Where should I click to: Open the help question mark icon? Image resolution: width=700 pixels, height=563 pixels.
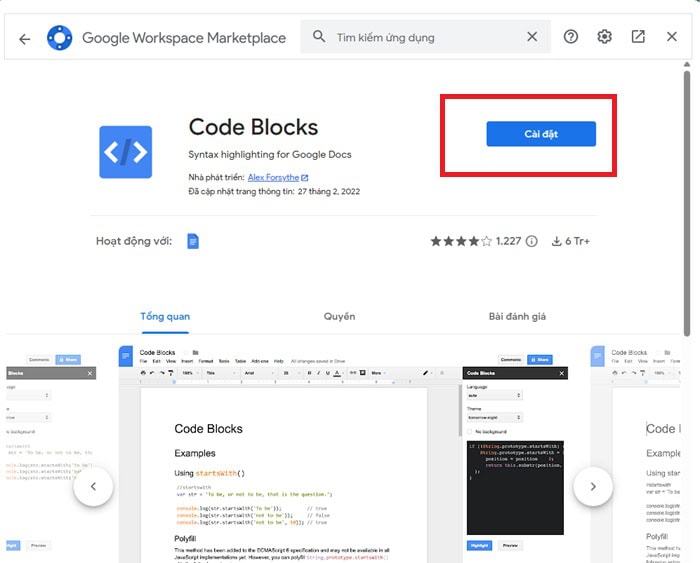(x=571, y=37)
